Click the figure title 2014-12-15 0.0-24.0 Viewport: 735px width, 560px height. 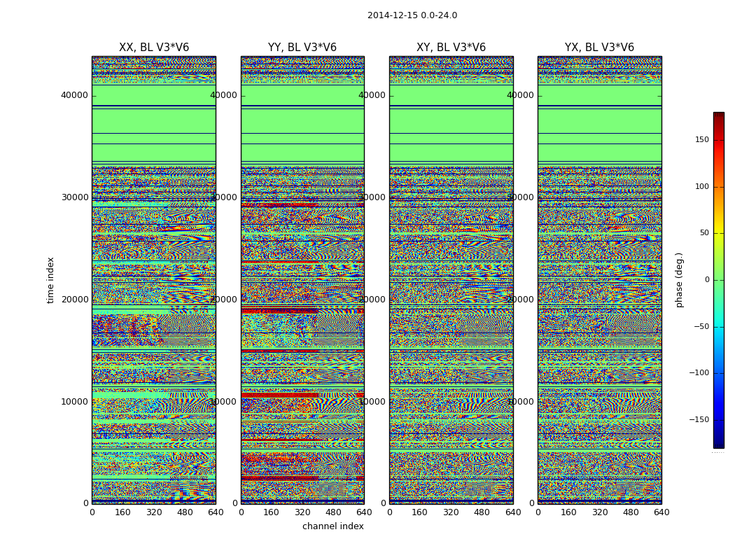coord(412,15)
